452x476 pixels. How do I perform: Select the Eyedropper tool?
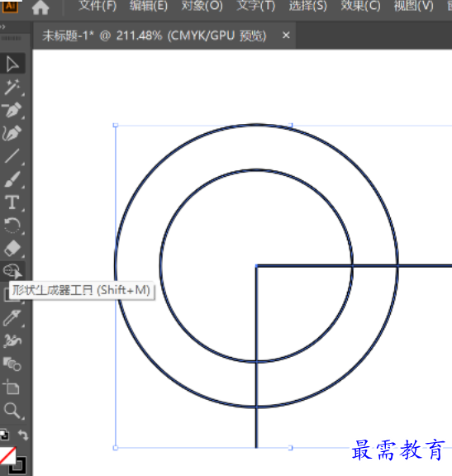pos(12,317)
